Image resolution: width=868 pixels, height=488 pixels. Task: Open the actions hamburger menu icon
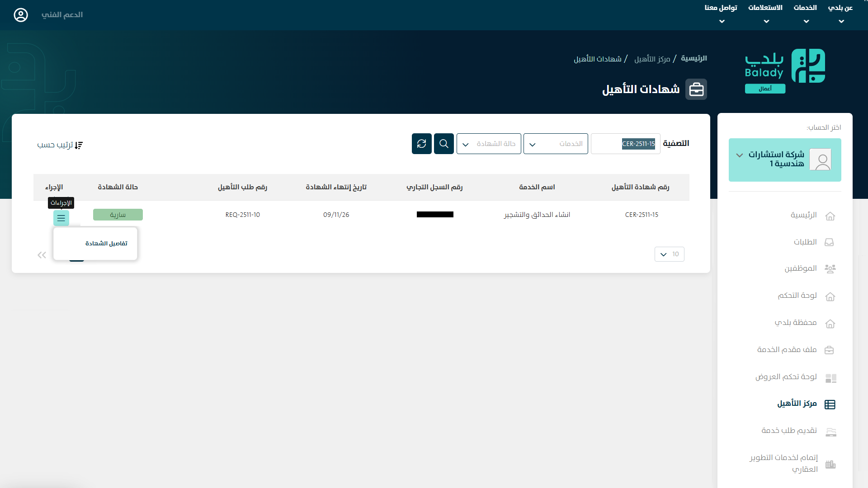61,218
